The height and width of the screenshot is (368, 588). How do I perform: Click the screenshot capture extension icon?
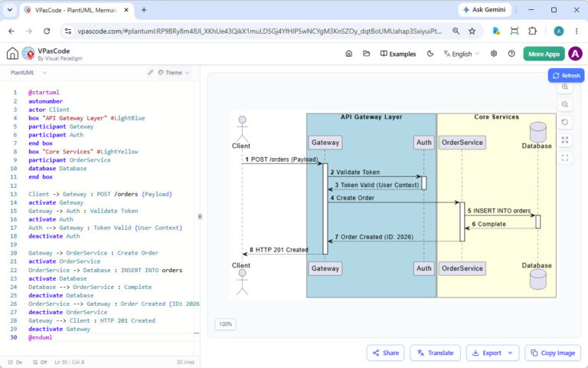(514, 31)
